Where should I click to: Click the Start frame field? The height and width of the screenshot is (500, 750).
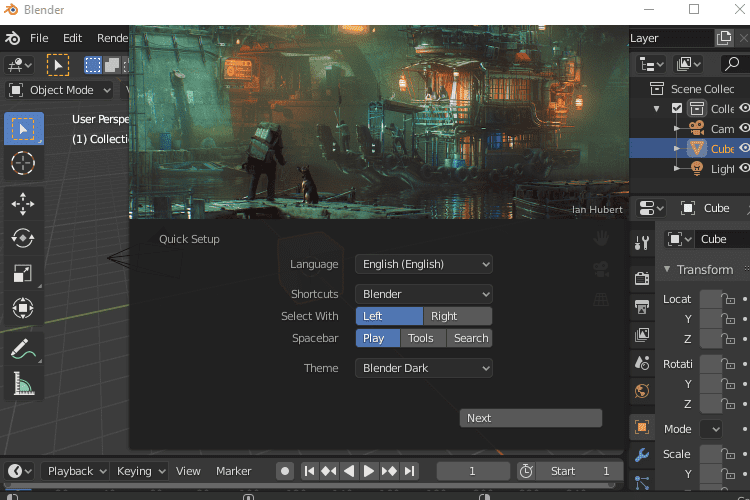pyautogui.click(x=580, y=471)
